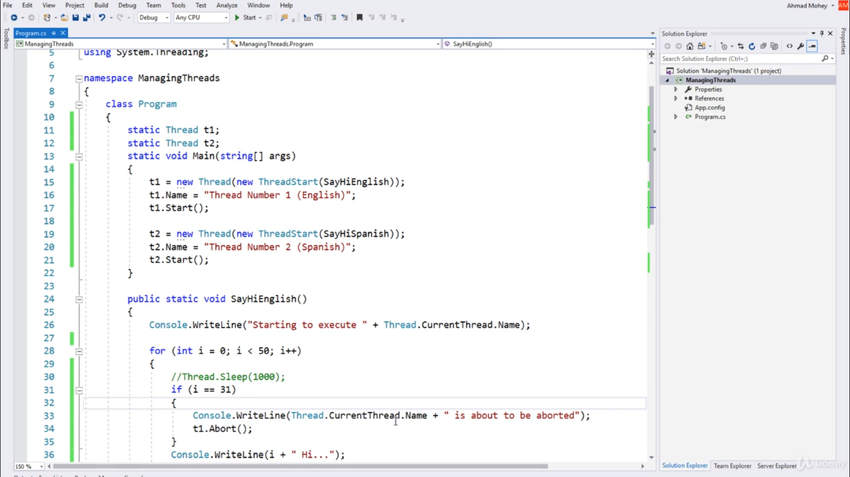Click the editor vertical scrollbar thumb
Screen dimensions: 850x477
pyautogui.click(x=651, y=156)
